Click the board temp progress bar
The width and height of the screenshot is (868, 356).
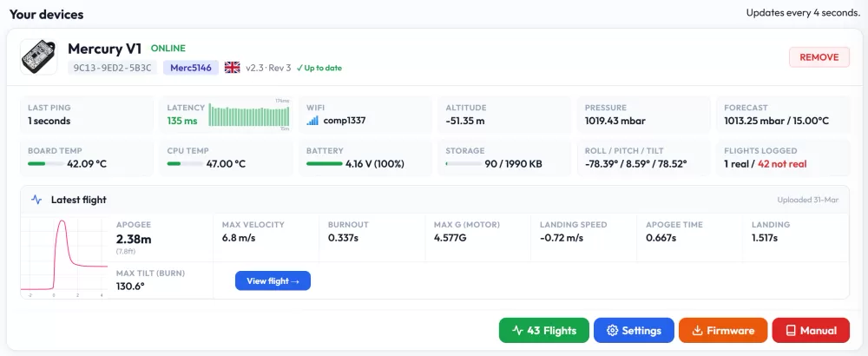pos(45,163)
